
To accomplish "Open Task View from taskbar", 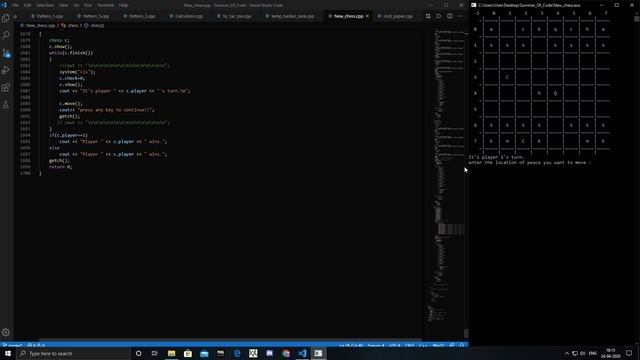I will pyautogui.click(x=155, y=353).
